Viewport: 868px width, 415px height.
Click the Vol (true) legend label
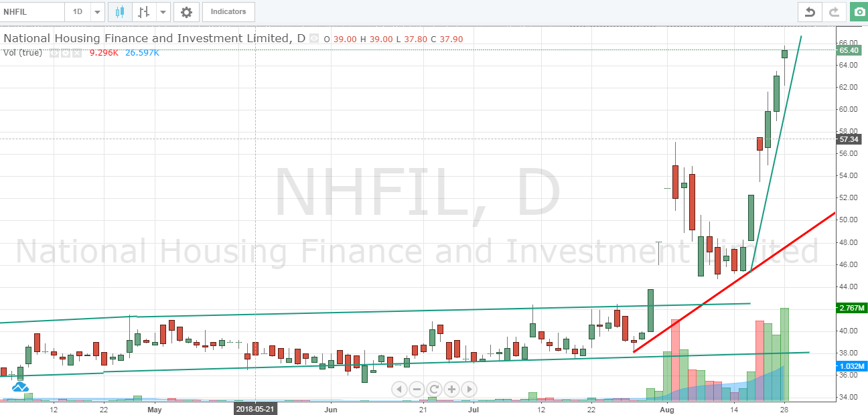tap(23, 53)
